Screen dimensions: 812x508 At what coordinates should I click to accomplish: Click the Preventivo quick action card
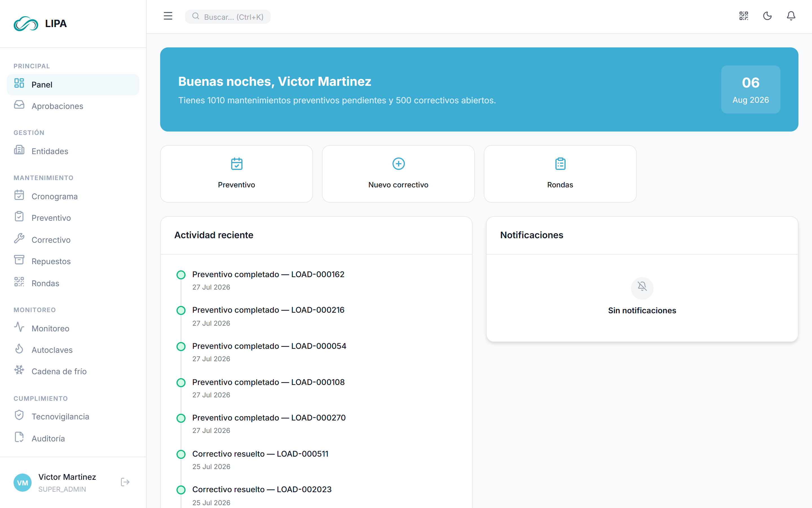tap(237, 174)
